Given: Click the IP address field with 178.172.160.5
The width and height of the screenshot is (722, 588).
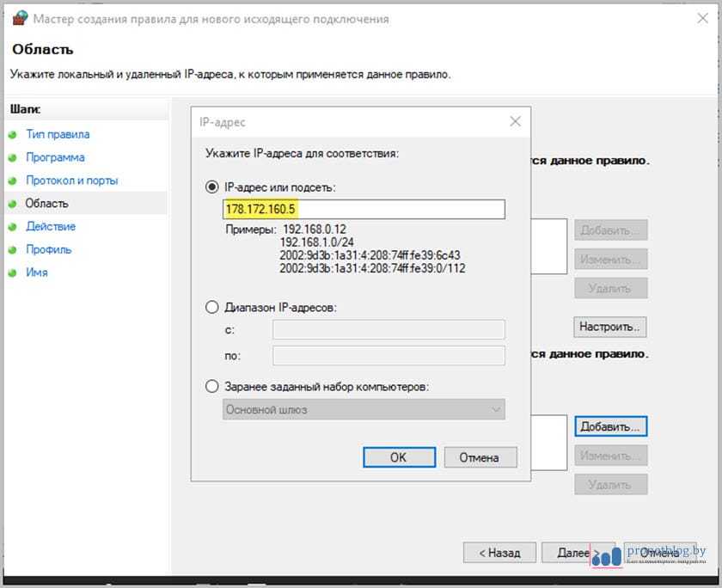Looking at the screenshot, I should (364, 210).
